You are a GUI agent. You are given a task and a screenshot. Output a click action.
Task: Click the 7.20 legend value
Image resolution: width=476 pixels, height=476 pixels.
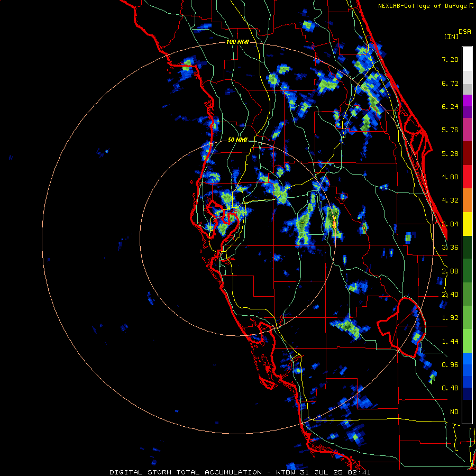(x=450, y=59)
